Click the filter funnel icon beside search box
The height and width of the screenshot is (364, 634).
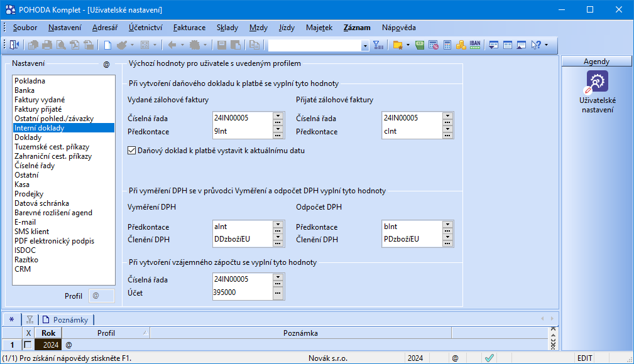pos(378,45)
